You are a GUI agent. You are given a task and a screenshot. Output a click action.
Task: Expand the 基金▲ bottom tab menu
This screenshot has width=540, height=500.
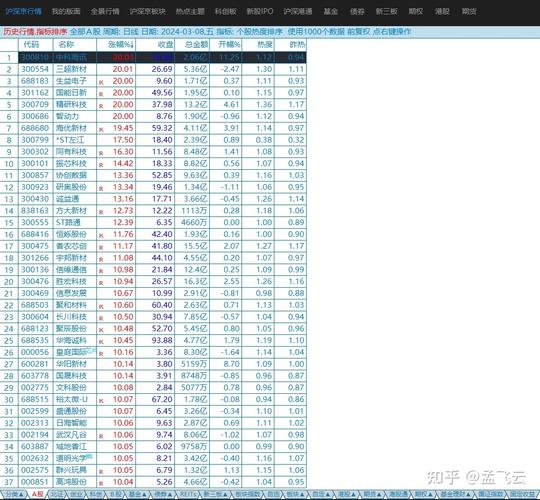coord(137,494)
